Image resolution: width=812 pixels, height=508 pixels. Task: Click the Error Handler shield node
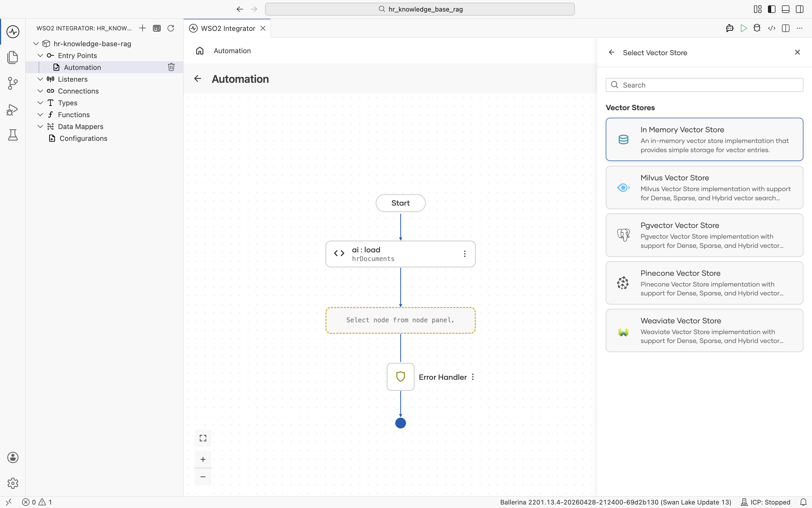click(x=401, y=377)
